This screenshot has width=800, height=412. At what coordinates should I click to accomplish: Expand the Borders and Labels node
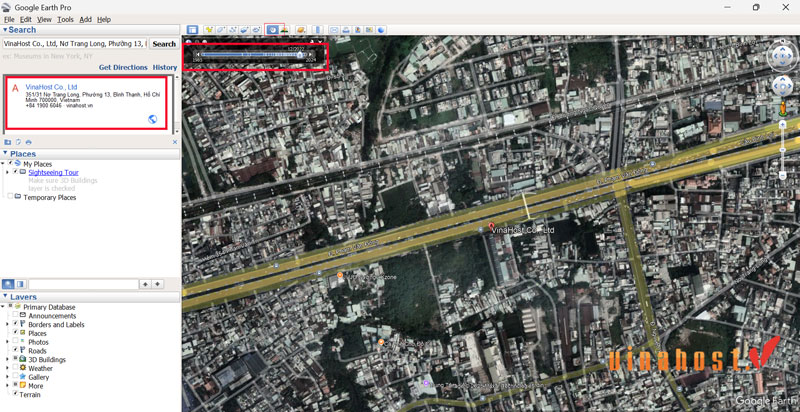coord(7,324)
